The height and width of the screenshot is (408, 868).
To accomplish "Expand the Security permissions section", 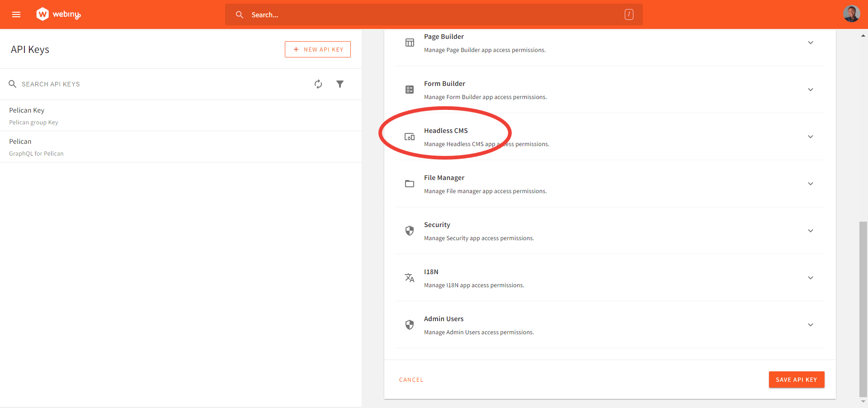I will click(811, 231).
